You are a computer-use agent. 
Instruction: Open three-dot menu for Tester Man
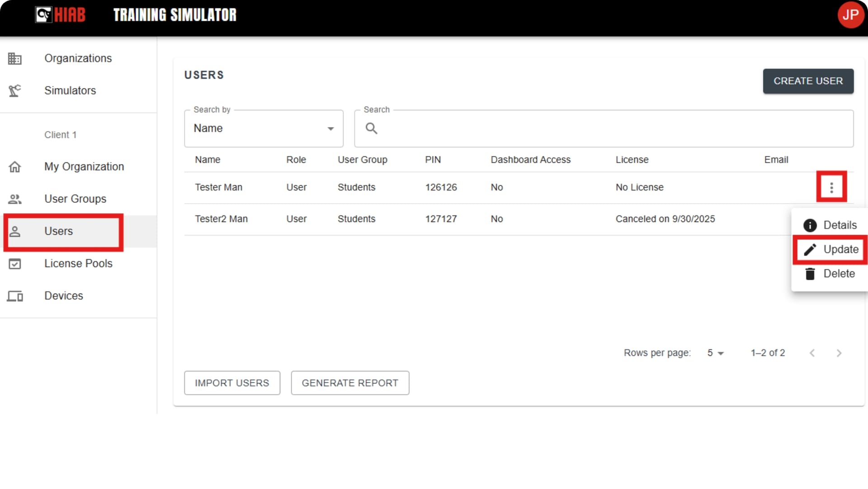point(831,187)
